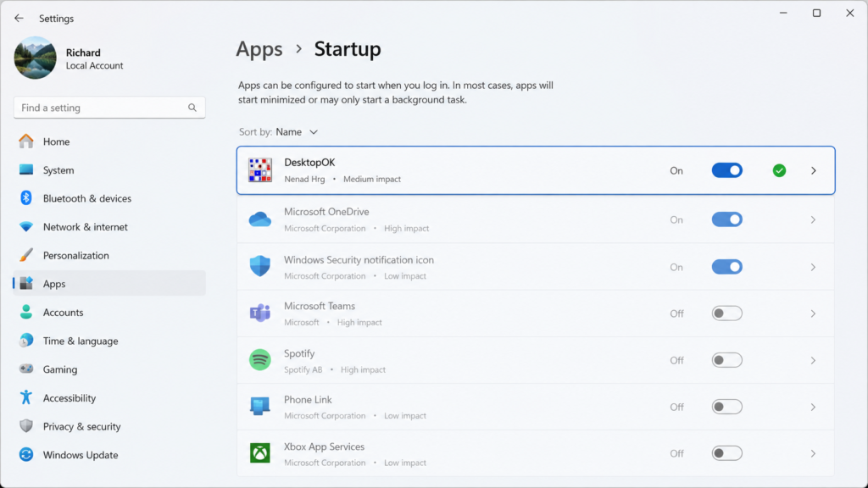Open Bluetooth & devices section

pos(109,198)
